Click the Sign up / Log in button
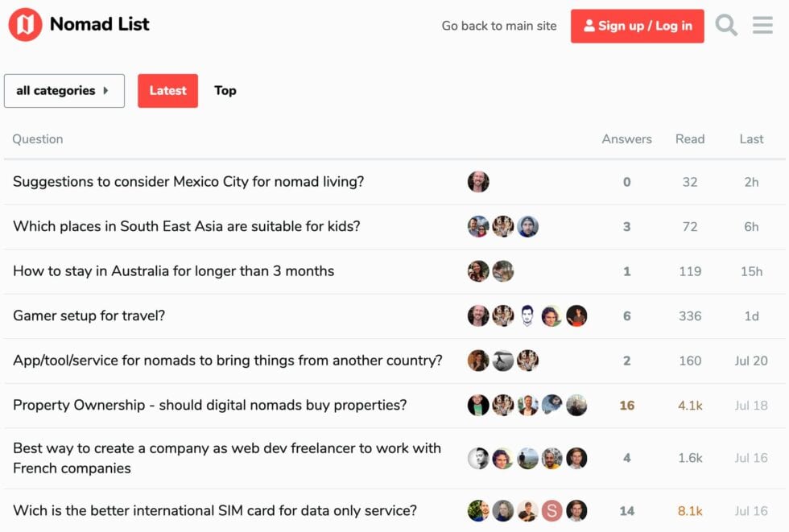This screenshot has width=789, height=532. click(638, 26)
